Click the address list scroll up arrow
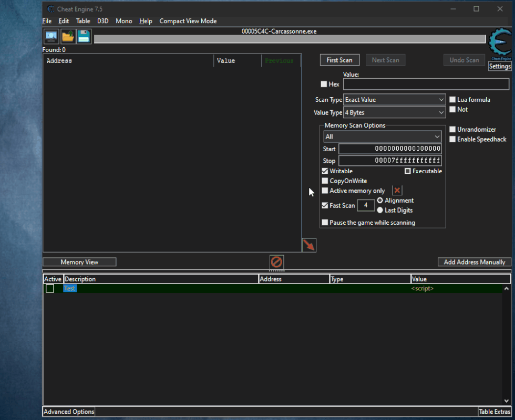 tap(506, 288)
